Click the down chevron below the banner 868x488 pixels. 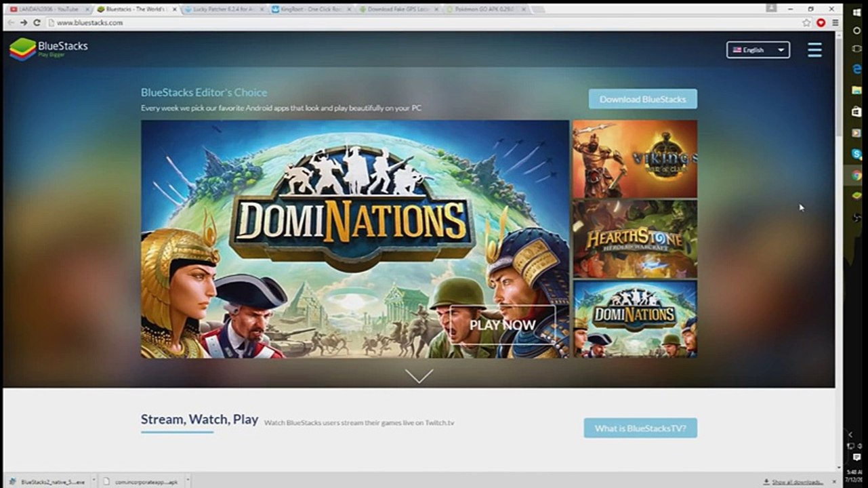pyautogui.click(x=419, y=375)
